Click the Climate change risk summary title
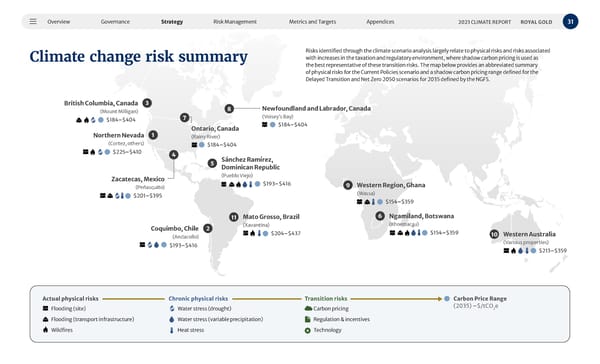The width and height of the screenshot is (600, 364). click(139, 57)
